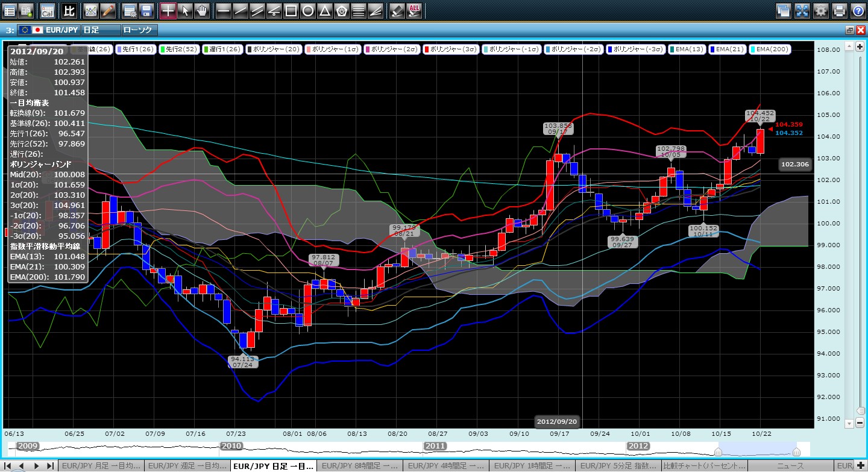
Task: Open the 日足 timeframe dropdown
Action: [99, 30]
